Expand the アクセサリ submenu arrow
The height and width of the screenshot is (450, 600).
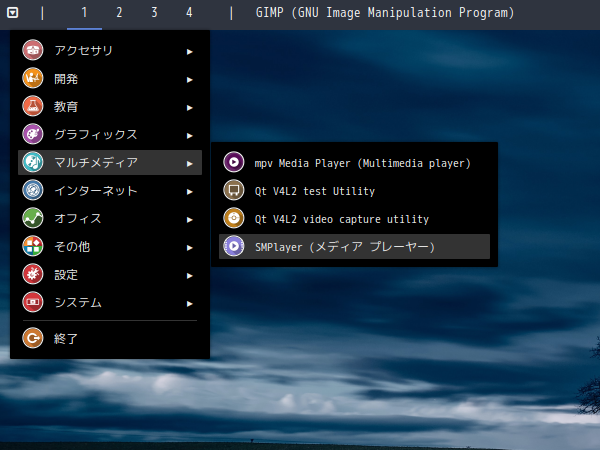189,52
